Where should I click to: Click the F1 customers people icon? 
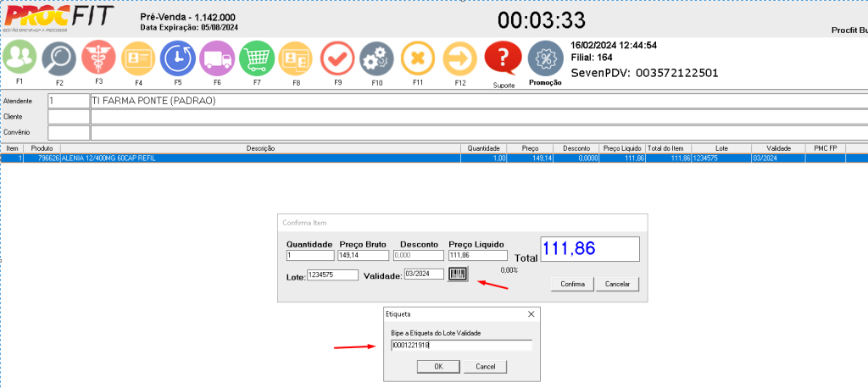(19, 58)
